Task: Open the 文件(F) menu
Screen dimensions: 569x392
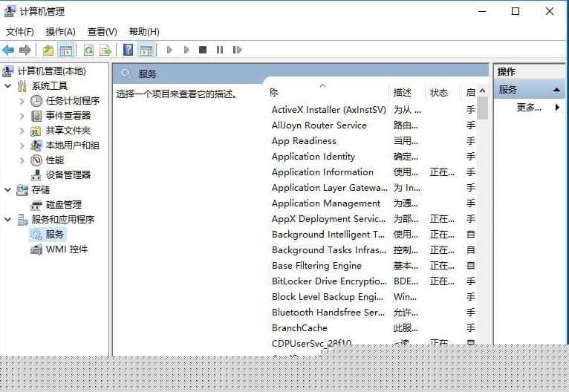Action: click(19, 32)
